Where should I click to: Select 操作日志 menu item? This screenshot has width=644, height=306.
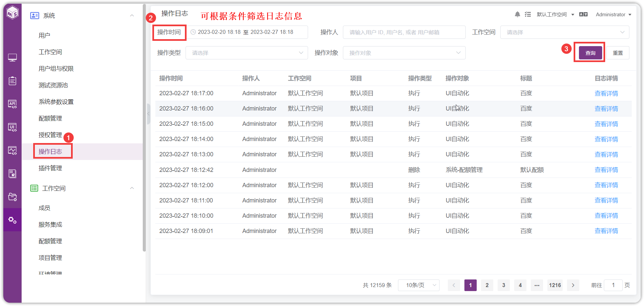[x=50, y=152]
